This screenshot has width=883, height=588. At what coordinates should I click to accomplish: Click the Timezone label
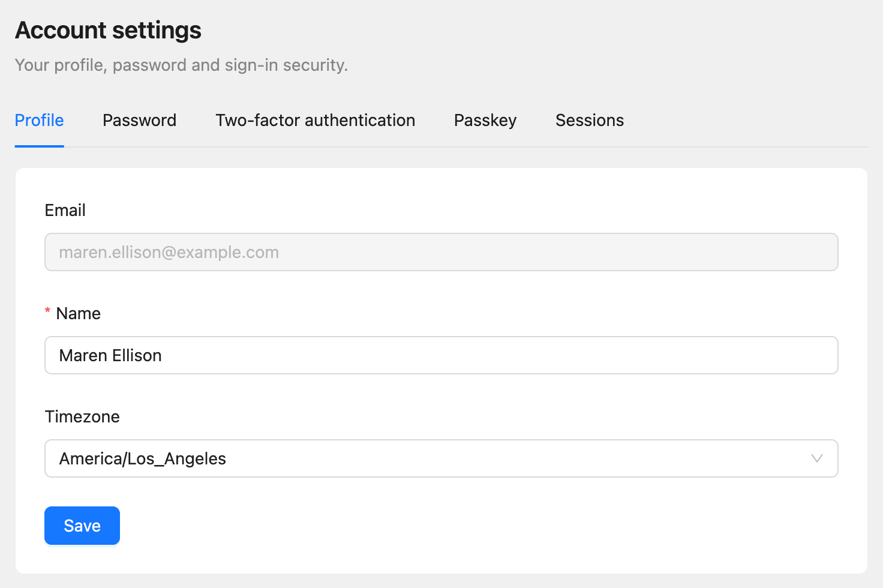(x=82, y=417)
